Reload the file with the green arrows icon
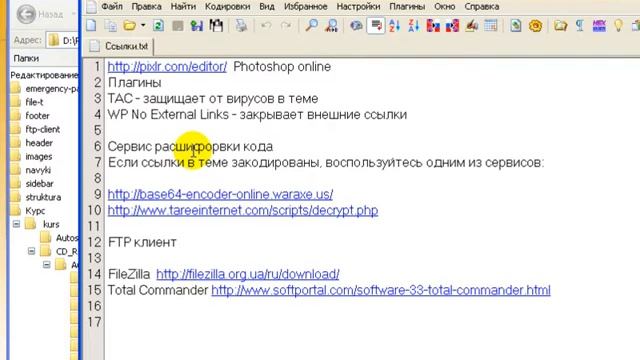The width and height of the screenshot is (640, 360). pyautogui.click(x=158, y=26)
